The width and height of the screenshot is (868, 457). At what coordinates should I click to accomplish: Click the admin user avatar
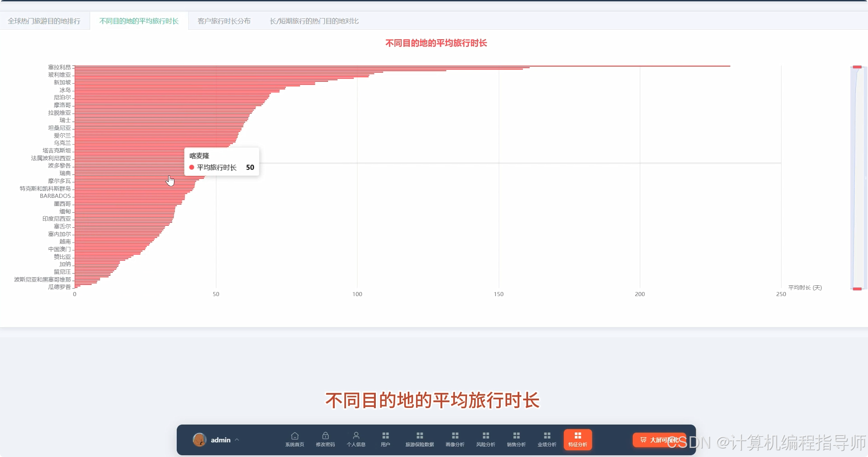coord(200,439)
